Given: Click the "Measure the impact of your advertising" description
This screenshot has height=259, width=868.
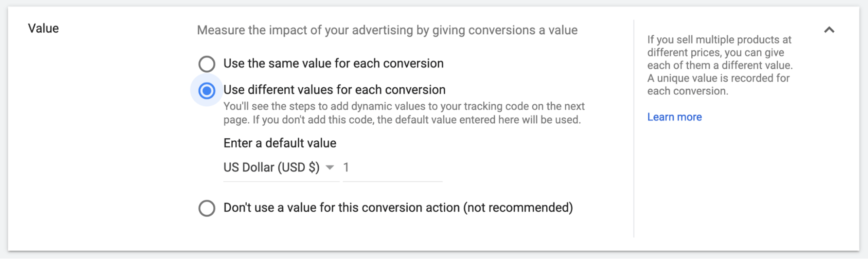Looking at the screenshot, I should point(387,30).
